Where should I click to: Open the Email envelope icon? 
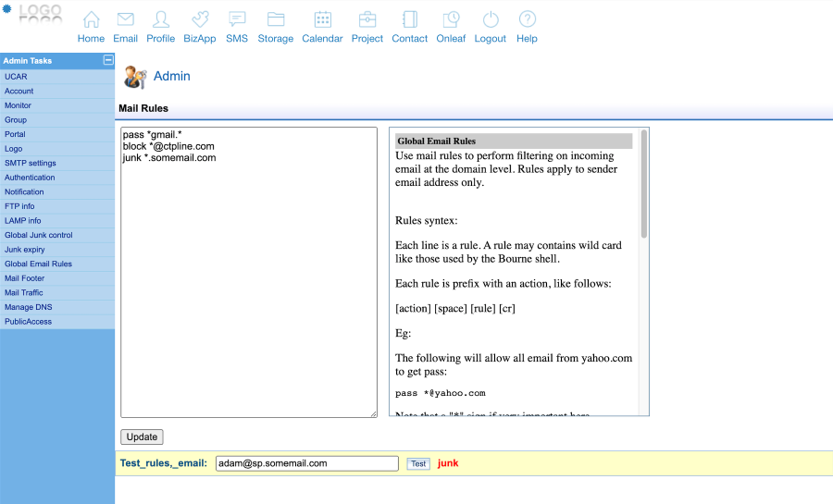(x=125, y=19)
